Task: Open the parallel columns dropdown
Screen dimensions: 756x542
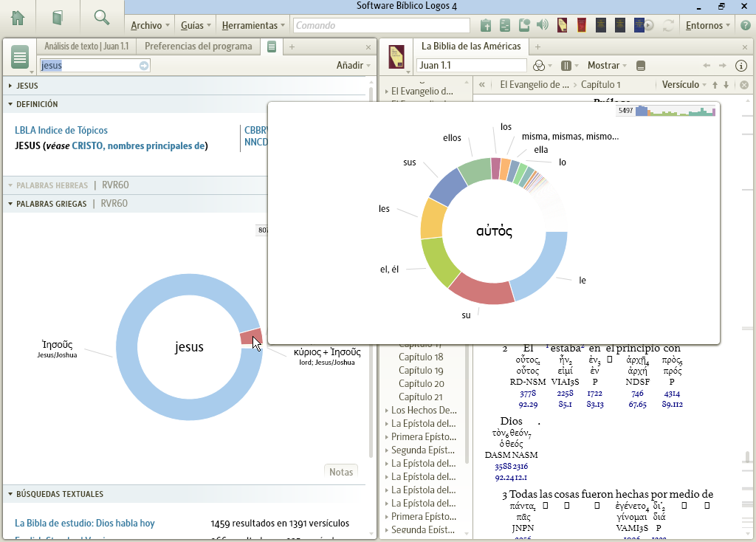Action: pos(569,66)
